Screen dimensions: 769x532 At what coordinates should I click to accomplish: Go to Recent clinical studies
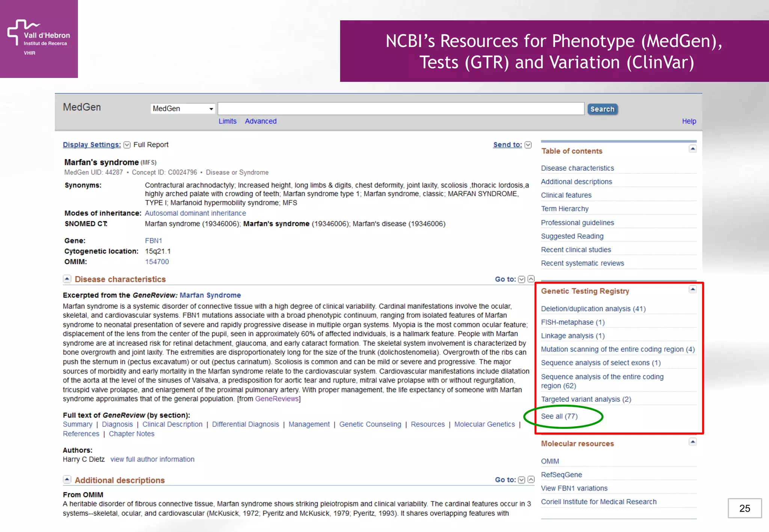tap(576, 249)
